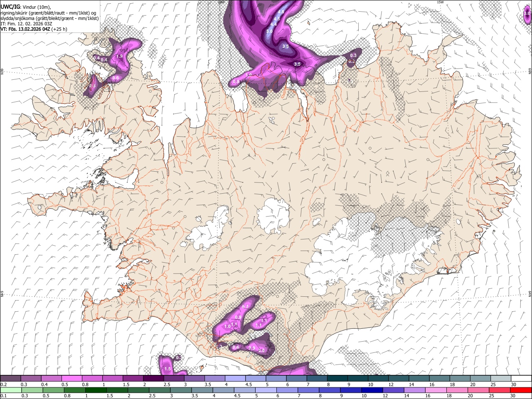This screenshot has height=399, width=532.
Task: Click the 1.9 value over the Westfjords
Action: [119, 56]
